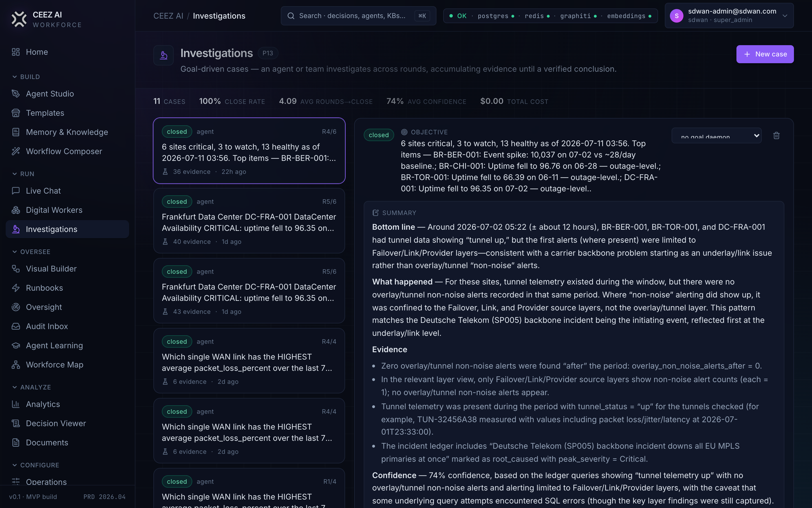Screen dimensions: 812x508
Task: Click the v0.1 · MVP build label
Action: 33,497
